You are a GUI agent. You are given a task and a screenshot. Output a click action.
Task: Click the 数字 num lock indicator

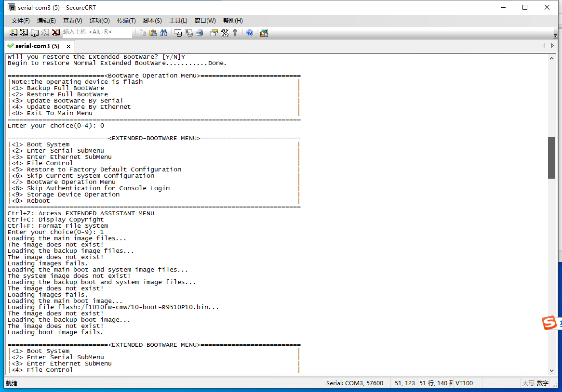coord(542,383)
